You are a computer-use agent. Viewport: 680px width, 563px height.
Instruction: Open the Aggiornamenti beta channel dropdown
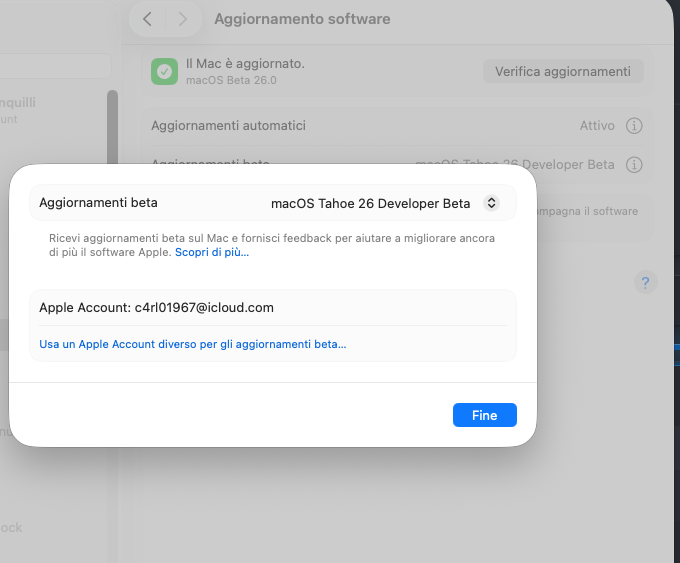pos(491,203)
